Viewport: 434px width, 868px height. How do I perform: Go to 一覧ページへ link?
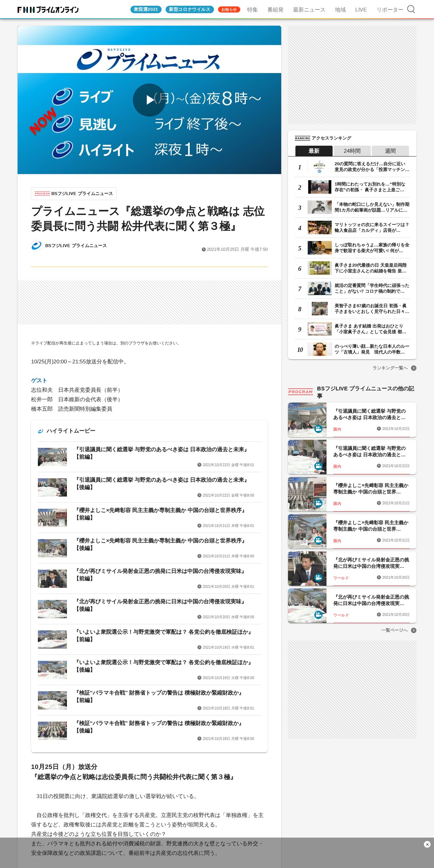pos(394,630)
